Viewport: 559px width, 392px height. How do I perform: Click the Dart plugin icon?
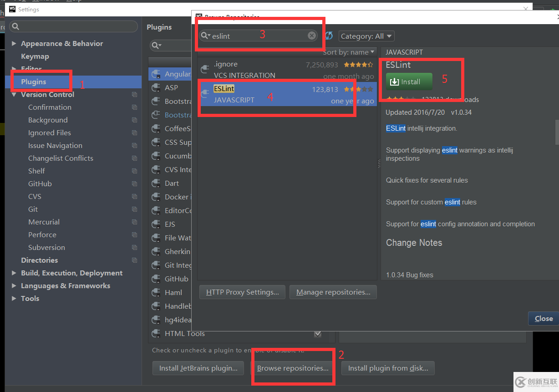[156, 183]
